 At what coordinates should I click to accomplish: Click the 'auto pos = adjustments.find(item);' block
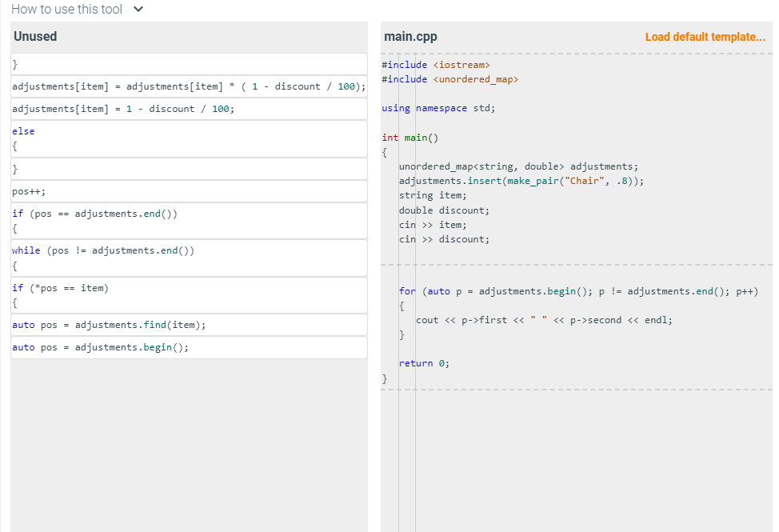189,324
